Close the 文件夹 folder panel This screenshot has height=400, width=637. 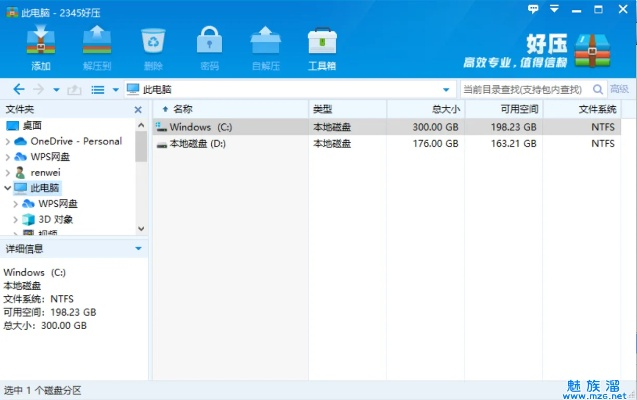point(138,110)
